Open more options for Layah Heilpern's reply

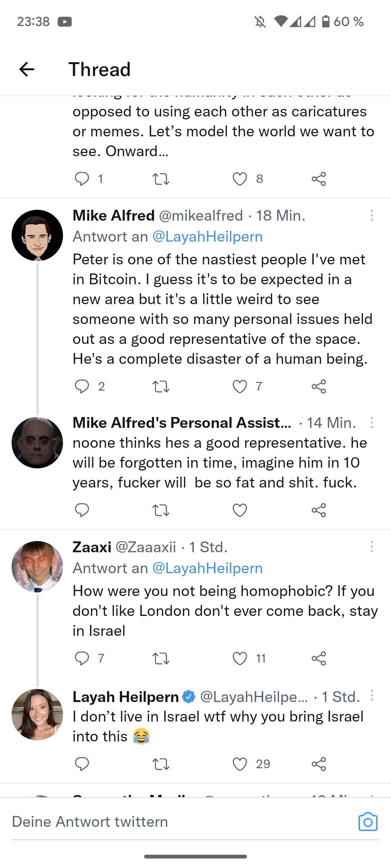[x=371, y=695]
